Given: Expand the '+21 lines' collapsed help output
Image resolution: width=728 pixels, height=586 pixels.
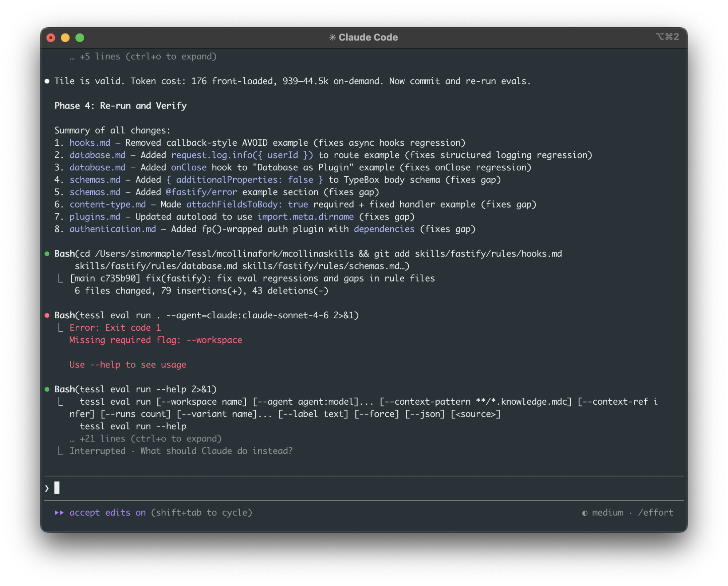Looking at the screenshot, I should (146, 439).
